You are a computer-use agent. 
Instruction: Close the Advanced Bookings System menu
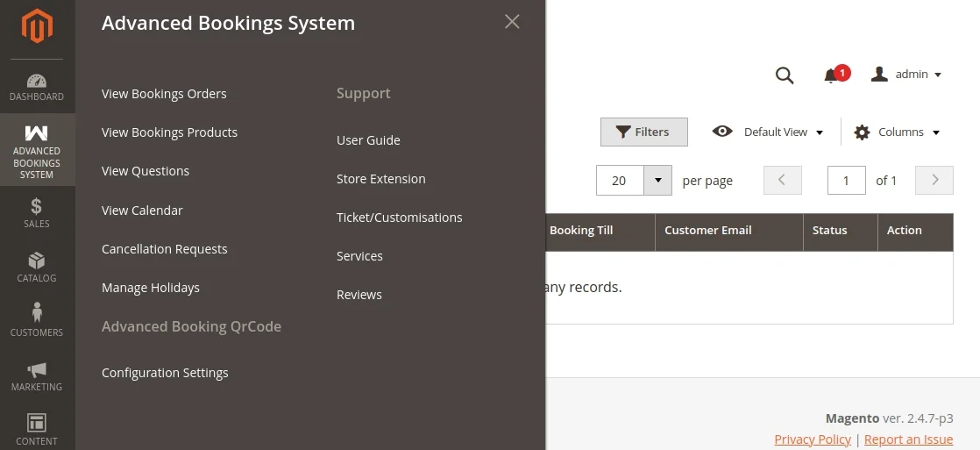pos(513,22)
